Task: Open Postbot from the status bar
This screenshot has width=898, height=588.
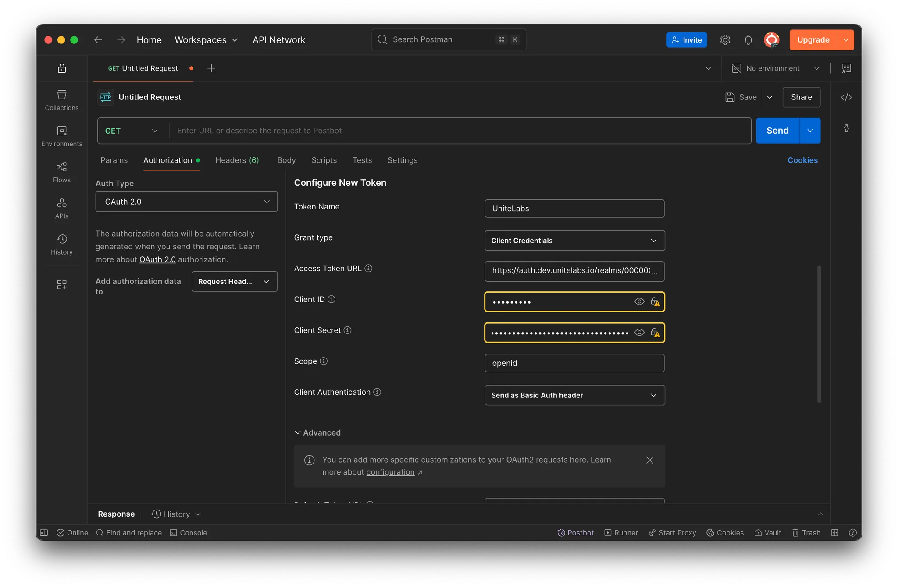Action: tap(575, 533)
